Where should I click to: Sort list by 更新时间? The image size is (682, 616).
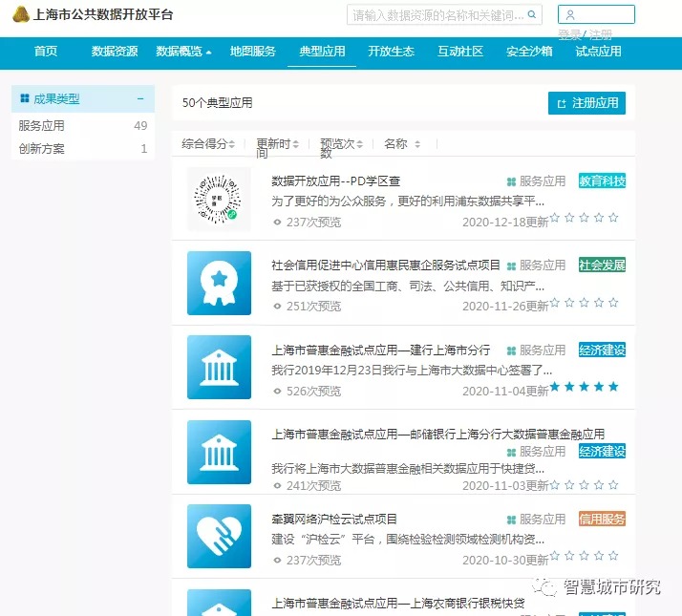coord(277,144)
